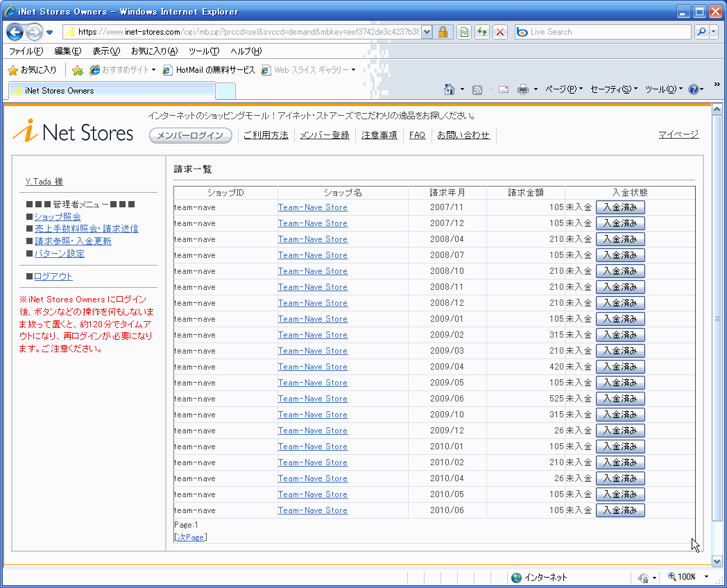Click the ログアウト link in sidebar
Viewport: 727px width, 588px height.
pyautogui.click(x=53, y=277)
